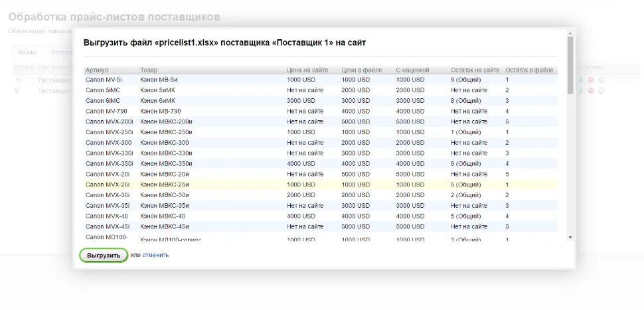Click product name Кэнон МВ-5и
Screen dimensions: 644x310
[x=159, y=80]
